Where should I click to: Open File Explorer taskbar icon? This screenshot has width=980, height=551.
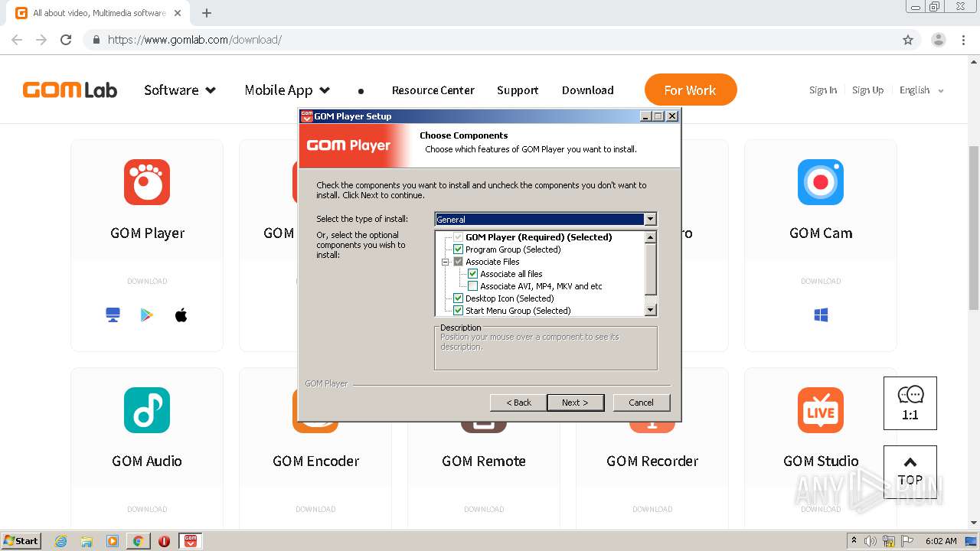pos(87,541)
